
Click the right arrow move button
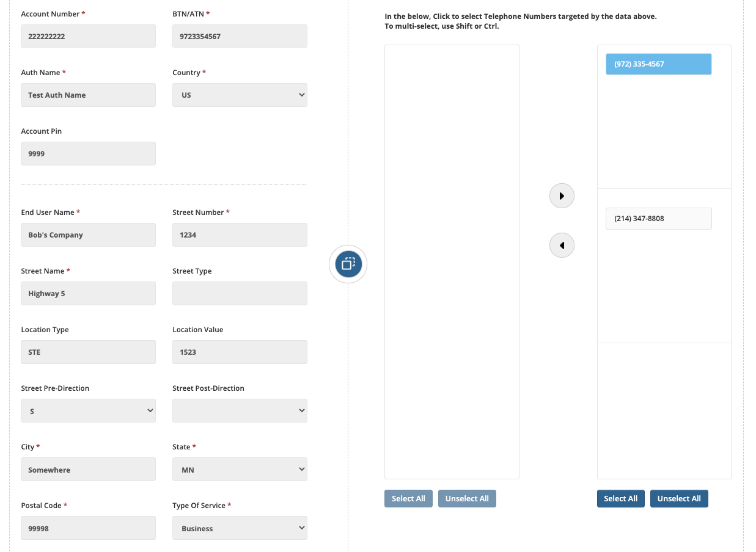tap(562, 196)
